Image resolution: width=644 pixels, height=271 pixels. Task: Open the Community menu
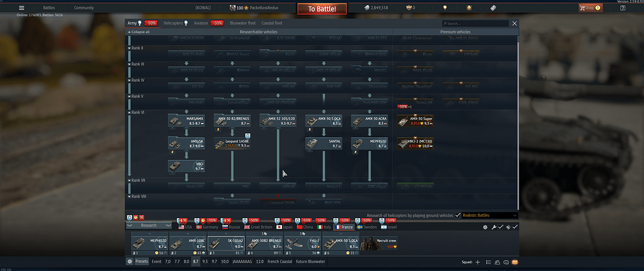coord(84,8)
